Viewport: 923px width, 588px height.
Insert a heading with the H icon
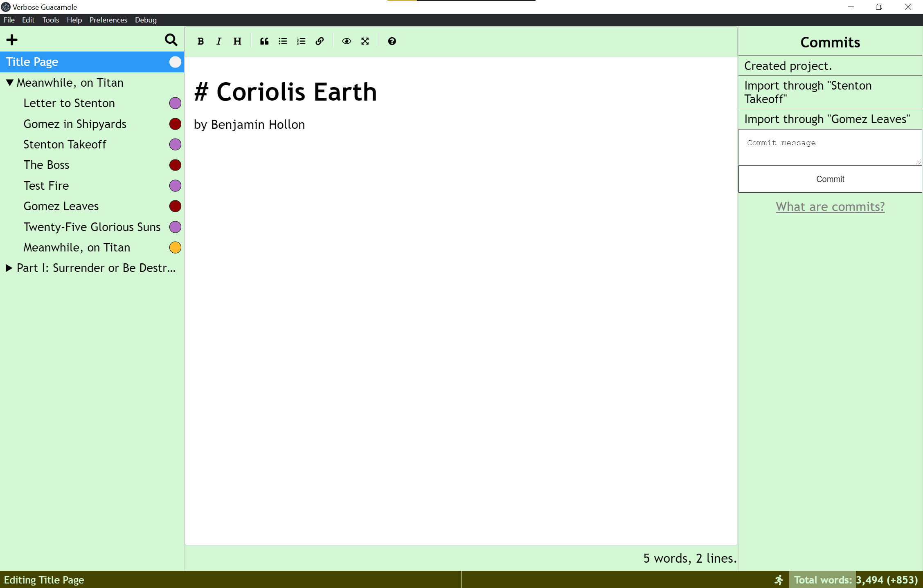237,41
